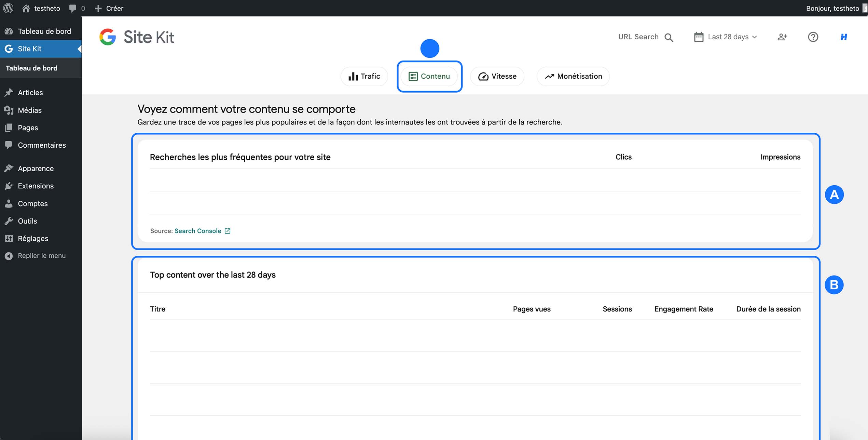Click the blue H icon top right
Image resolution: width=868 pixels, height=440 pixels.
844,37
